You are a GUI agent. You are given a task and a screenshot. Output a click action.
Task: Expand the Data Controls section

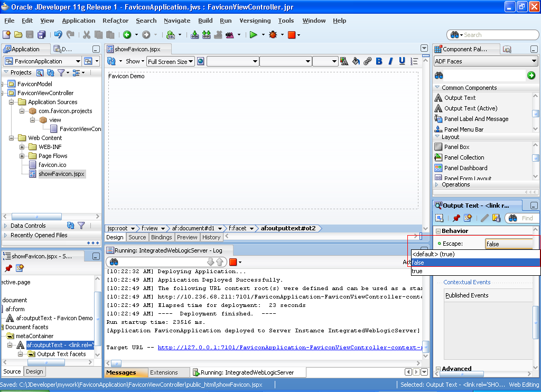tap(5, 226)
